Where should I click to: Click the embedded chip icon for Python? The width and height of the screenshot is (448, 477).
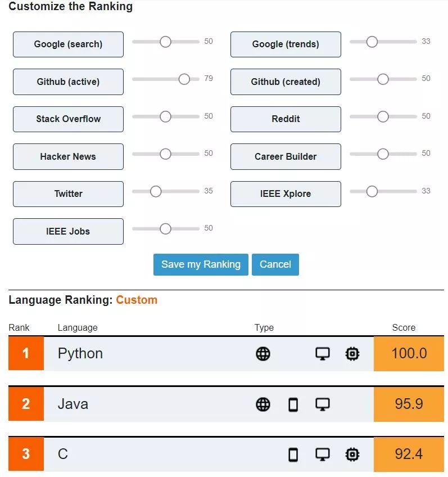point(352,354)
